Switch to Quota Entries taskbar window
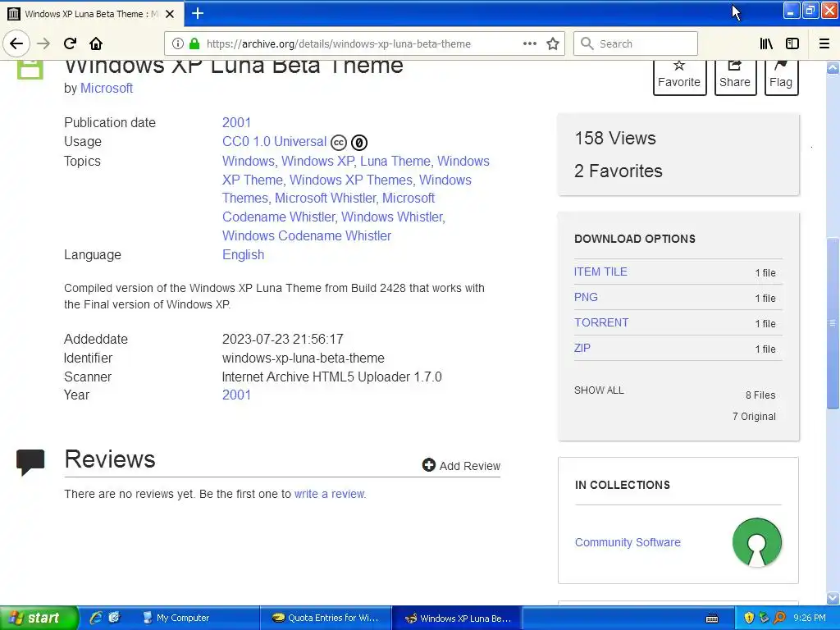840x630 pixels. pos(326,618)
